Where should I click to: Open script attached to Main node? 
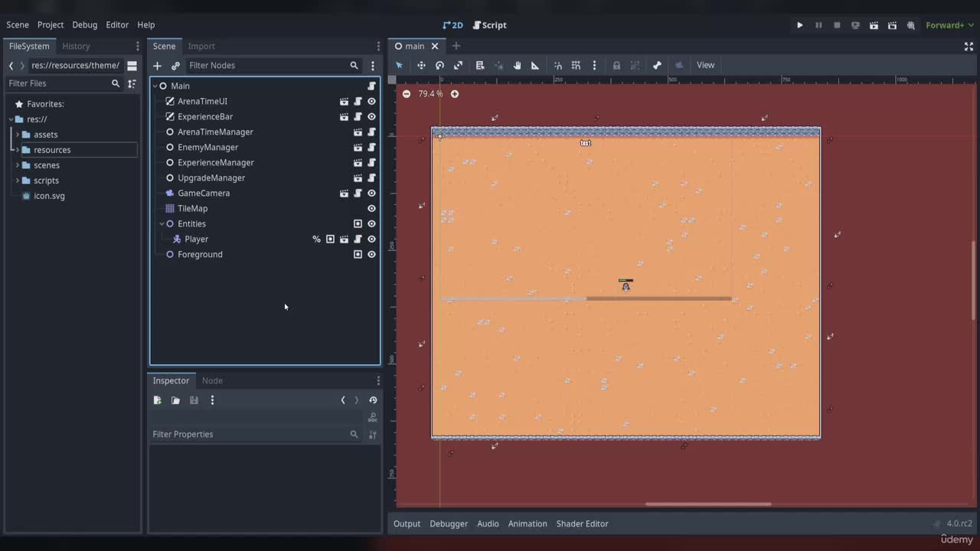[371, 86]
